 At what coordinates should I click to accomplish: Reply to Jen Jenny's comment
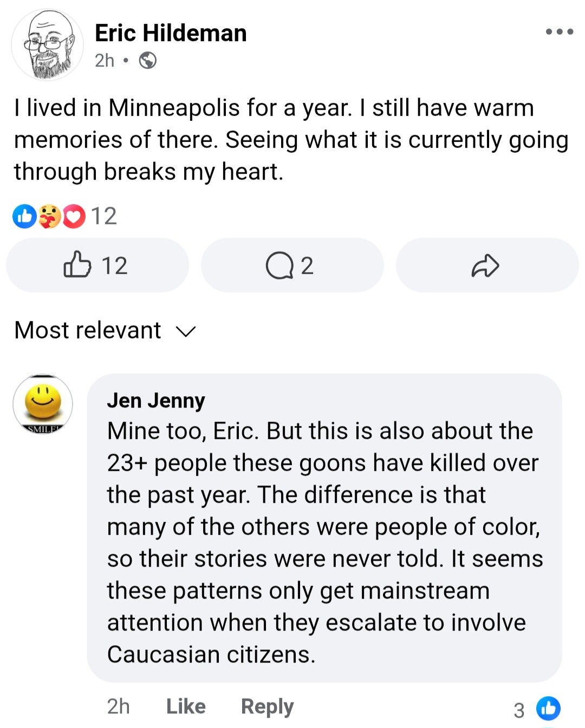click(267, 706)
